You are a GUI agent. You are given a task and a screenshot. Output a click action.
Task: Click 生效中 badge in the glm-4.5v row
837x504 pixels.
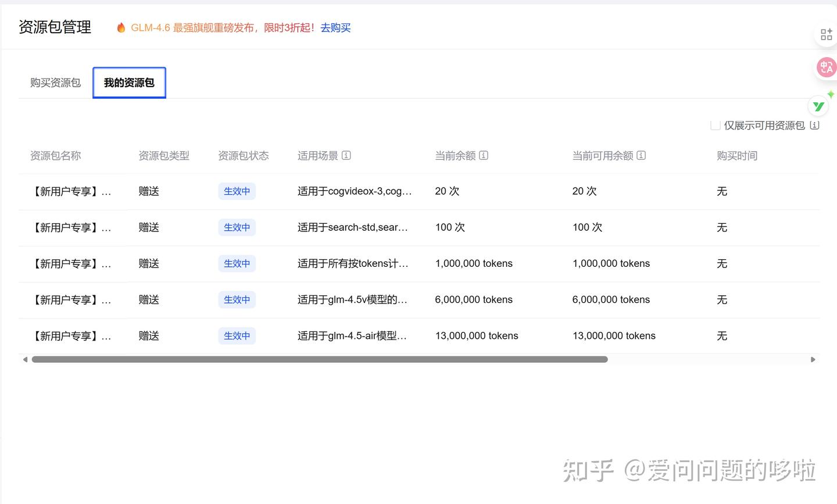click(x=237, y=299)
